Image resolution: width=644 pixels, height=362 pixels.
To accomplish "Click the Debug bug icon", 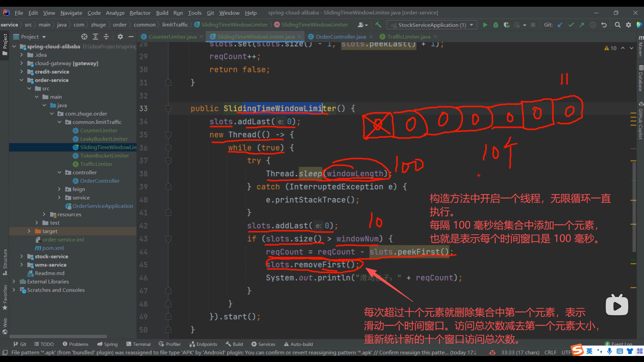I will (x=495, y=25).
